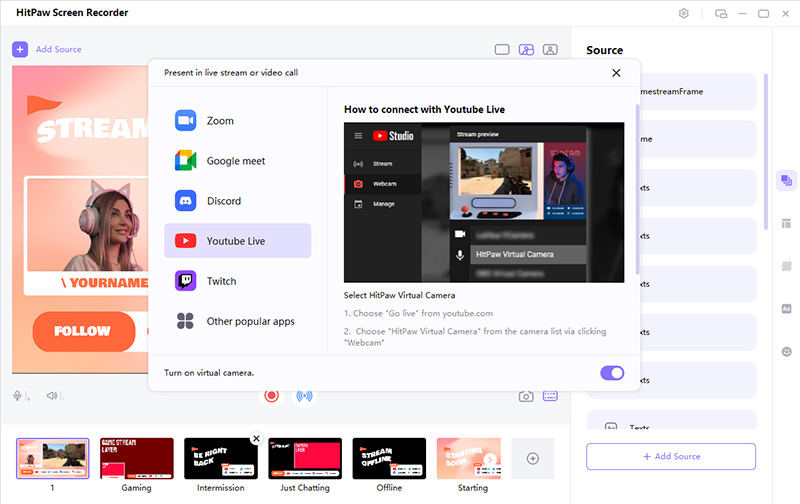The image size is (800, 504).
Task: Click the keyboard icon below preview
Action: tap(550, 396)
